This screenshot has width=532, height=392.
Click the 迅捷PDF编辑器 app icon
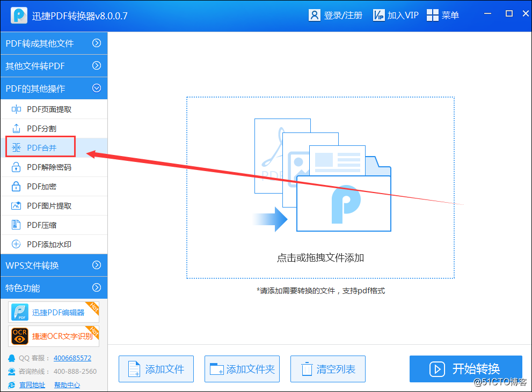[x=20, y=313]
